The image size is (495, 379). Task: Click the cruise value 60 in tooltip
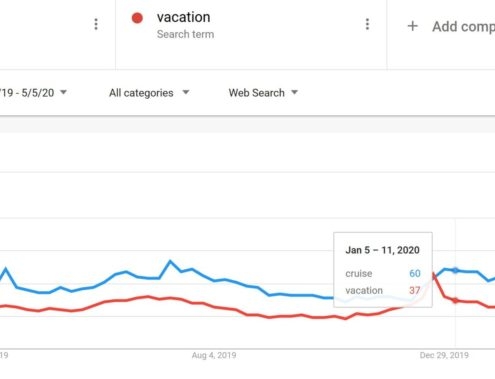pos(415,273)
